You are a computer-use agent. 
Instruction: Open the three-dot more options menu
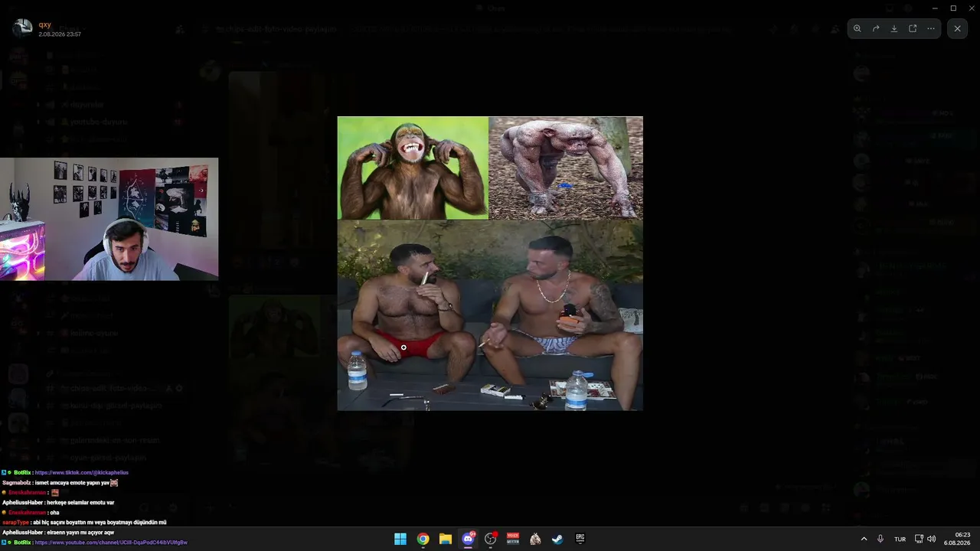pyautogui.click(x=931, y=28)
